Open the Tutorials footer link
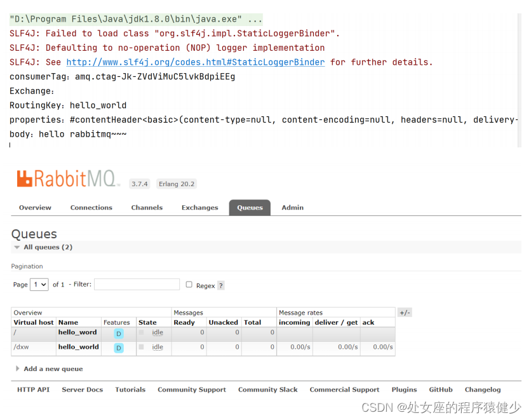The width and height of the screenshot is (531, 420). 130,390
